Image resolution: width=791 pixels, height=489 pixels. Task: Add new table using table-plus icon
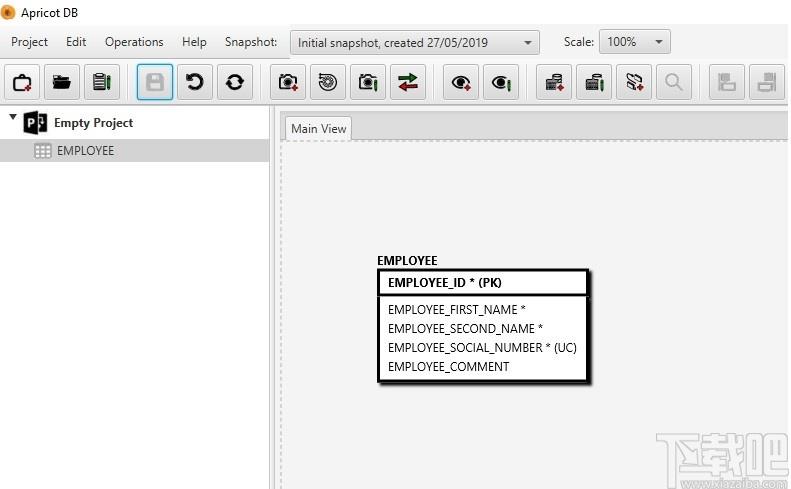coord(554,82)
